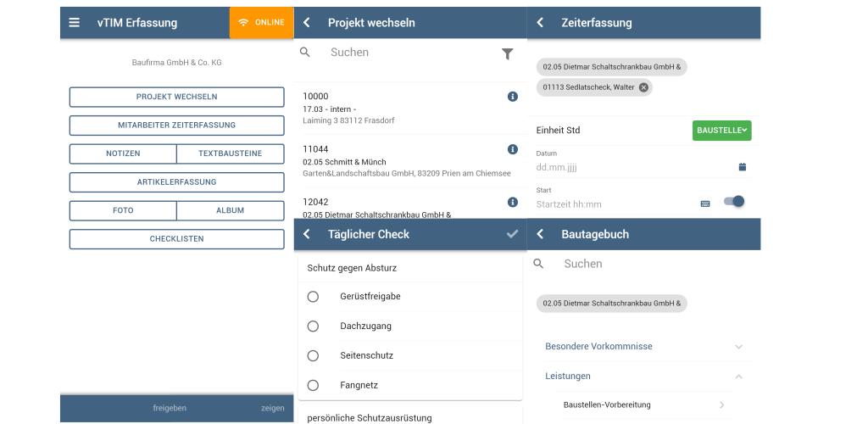This screenshot has height=424, width=868.
Task: Open info icon for project 11044
Action: coord(513,149)
